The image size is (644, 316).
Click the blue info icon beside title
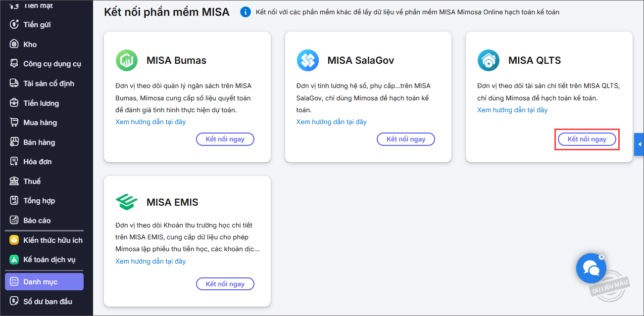pyautogui.click(x=245, y=12)
